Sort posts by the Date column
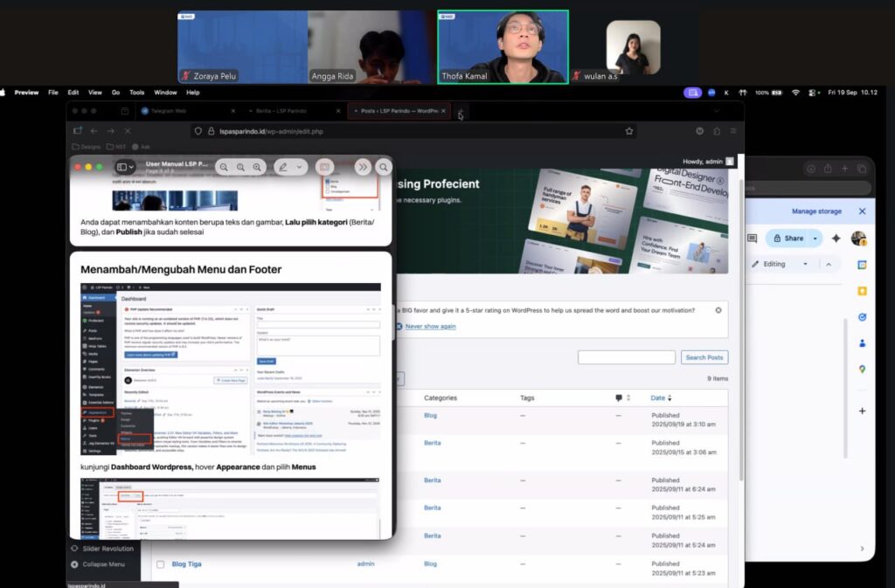The width and height of the screenshot is (895, 588). 657,398
